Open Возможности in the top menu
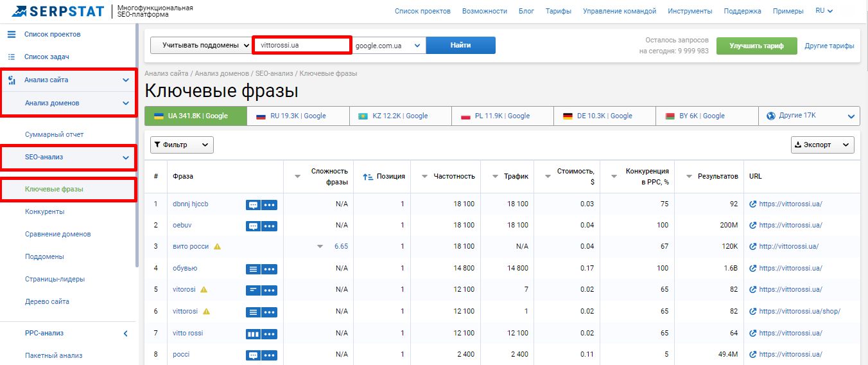This screenshot has width=868, height=365. (485, 11)
